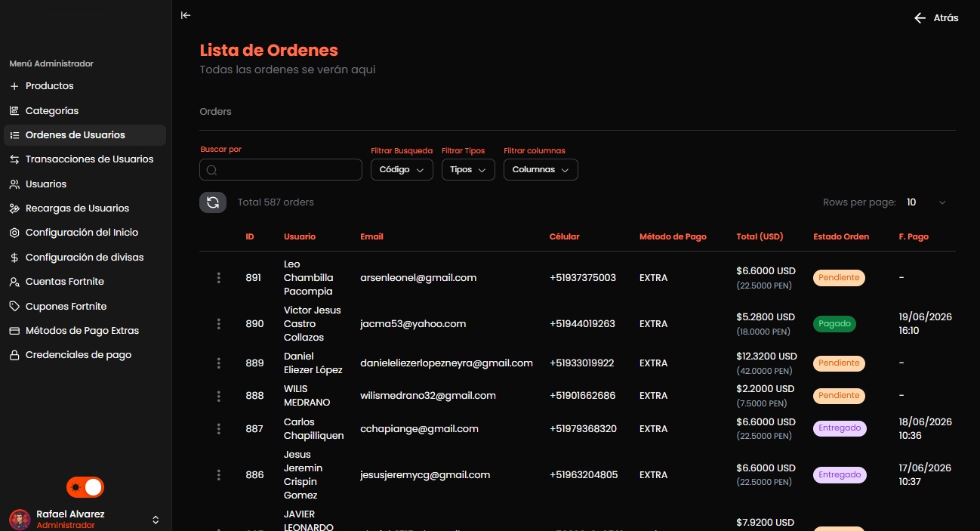Click the back arrow icon beside Atrás
This screenshot has height=531, width=980.
(920, 18)
